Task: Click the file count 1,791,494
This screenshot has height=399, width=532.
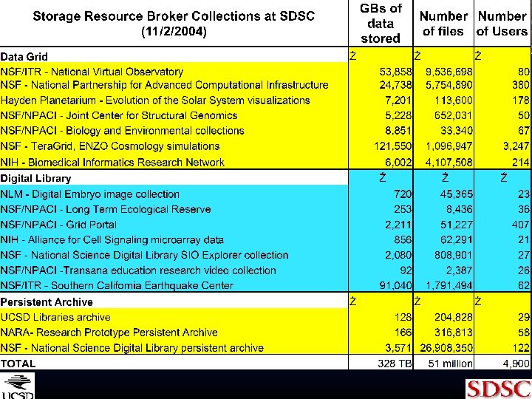Action: [x=449, y=285]
